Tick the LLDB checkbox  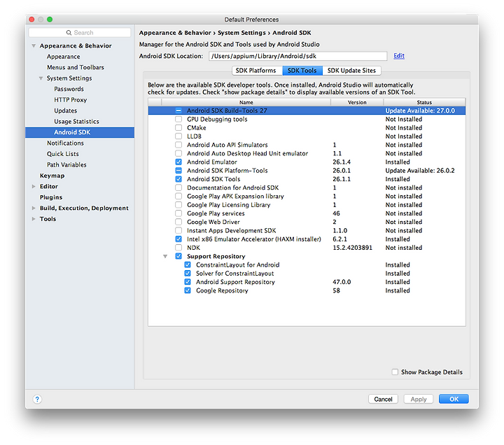[x=178, y=136]
